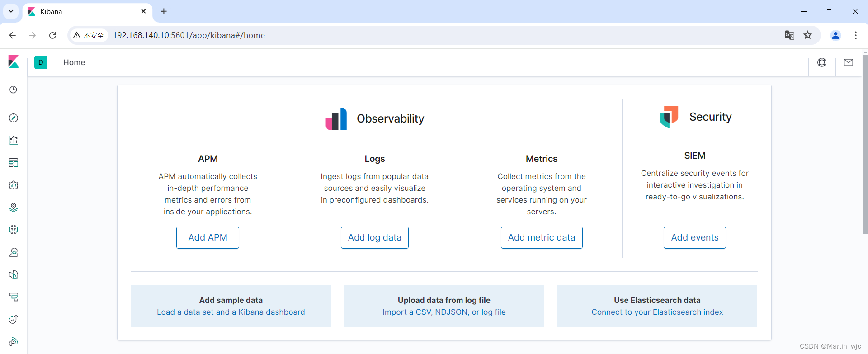Click the Add metric data button
Viewport: 868px width, 354px height.
(542, 237)
